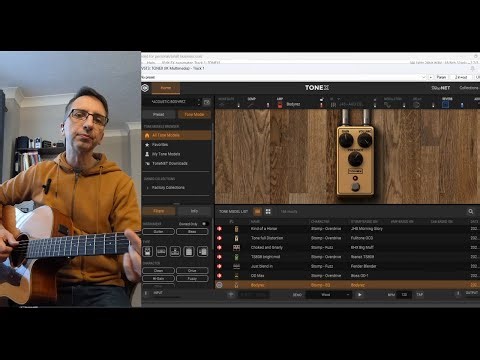Toggle the Owned Only switch

point(204,224)
